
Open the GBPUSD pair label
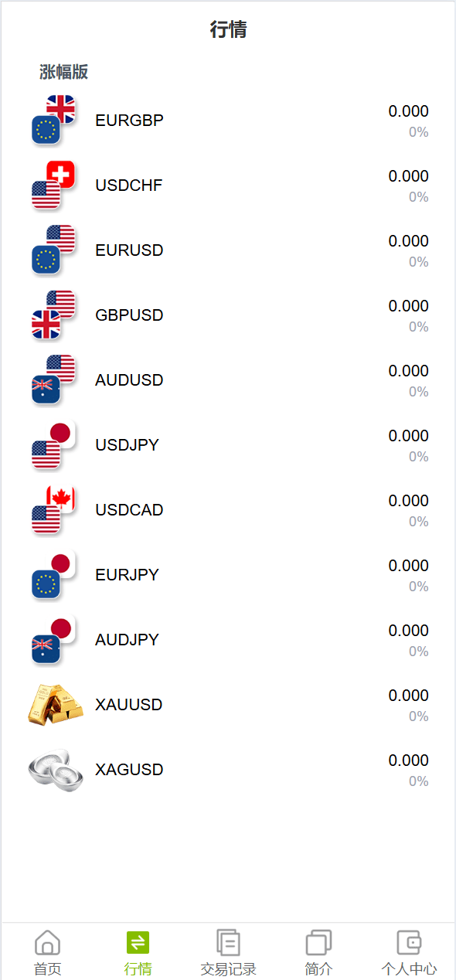pyautogui.click(x=129, y=315)
